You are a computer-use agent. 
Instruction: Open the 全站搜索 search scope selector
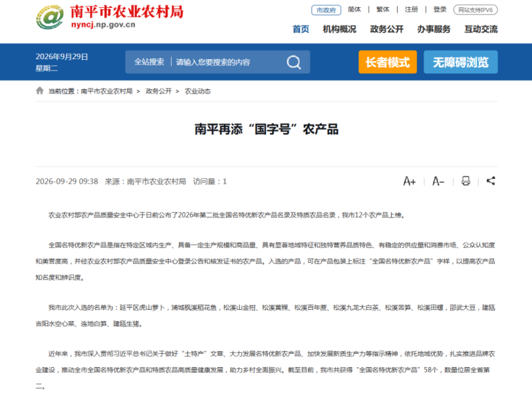[x=149, y=62]
